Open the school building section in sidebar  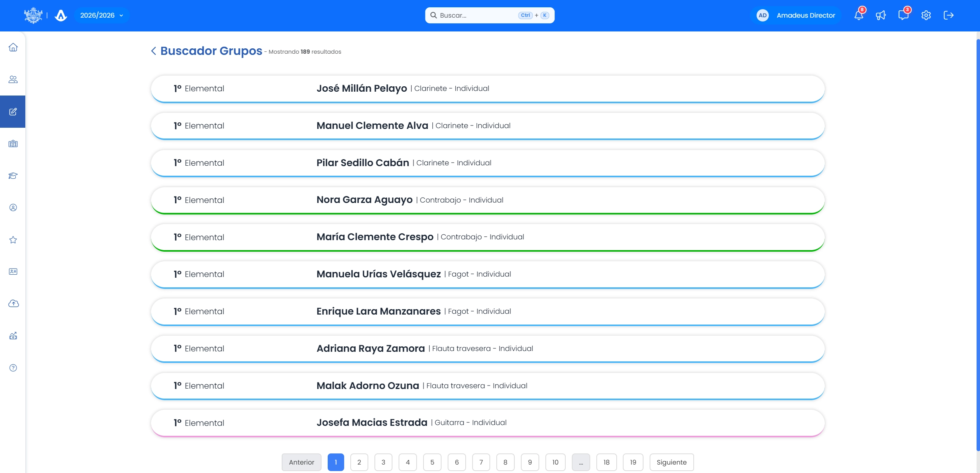[x=13, y=144]
